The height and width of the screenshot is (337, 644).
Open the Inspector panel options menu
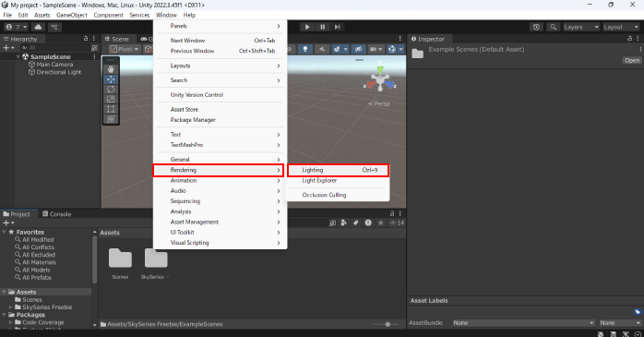tap(638, 38)
